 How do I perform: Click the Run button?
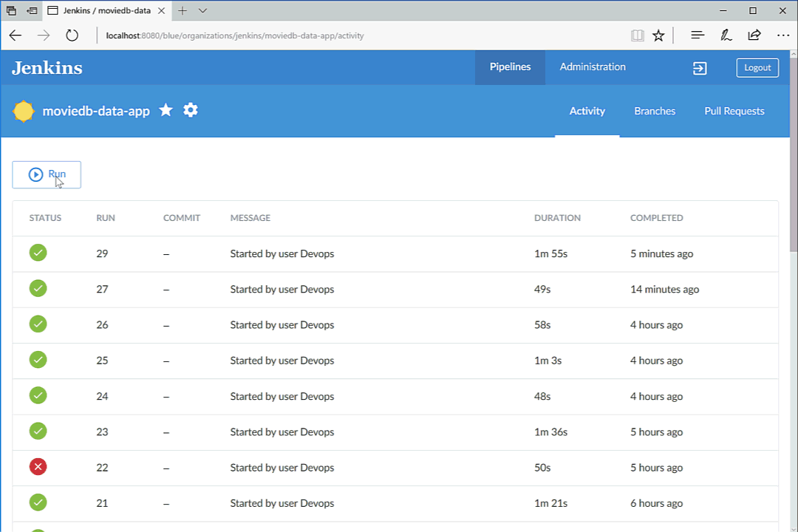(x=47, y=174)
